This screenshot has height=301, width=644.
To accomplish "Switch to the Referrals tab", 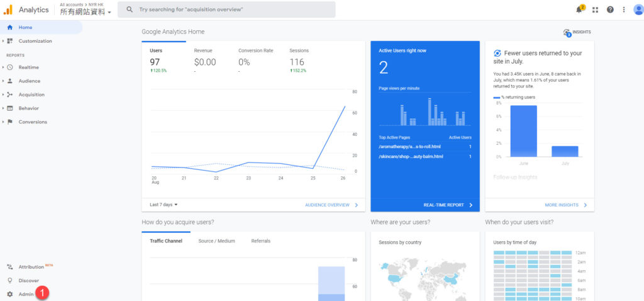I will [x=260, y=241].
